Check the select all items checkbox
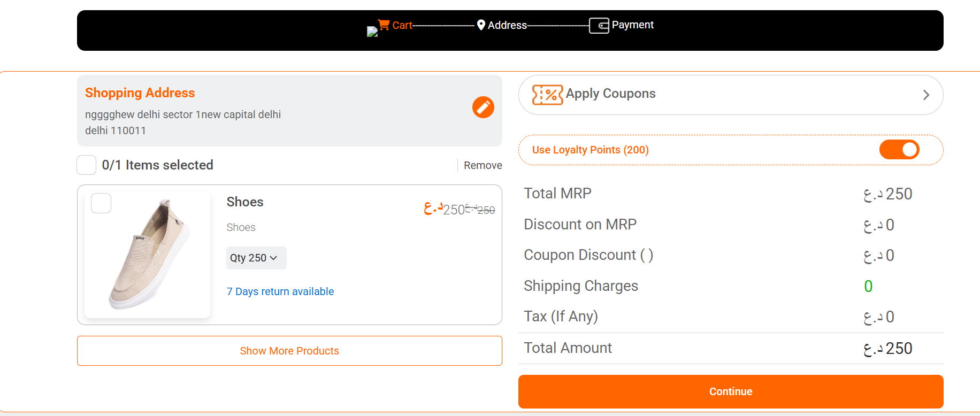This screenshot has height=416, width=980. pyautogui.click(x=87, y=165)
